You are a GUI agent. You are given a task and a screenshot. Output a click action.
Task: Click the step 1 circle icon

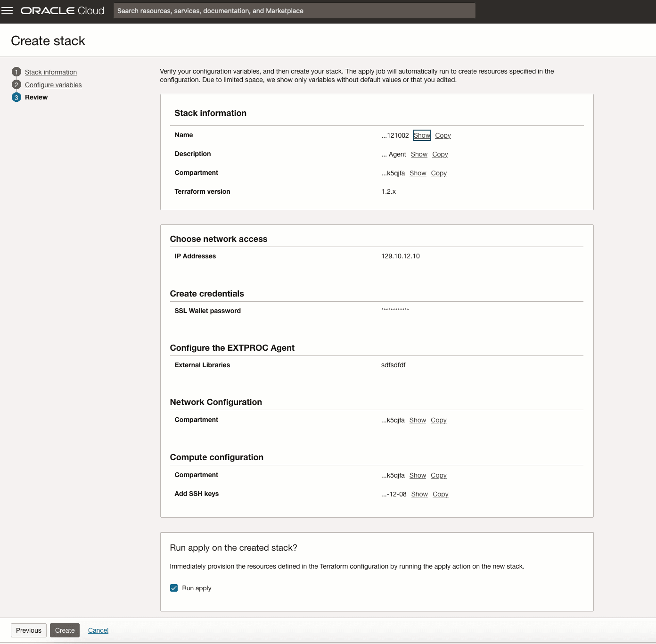tap(16, 72)
